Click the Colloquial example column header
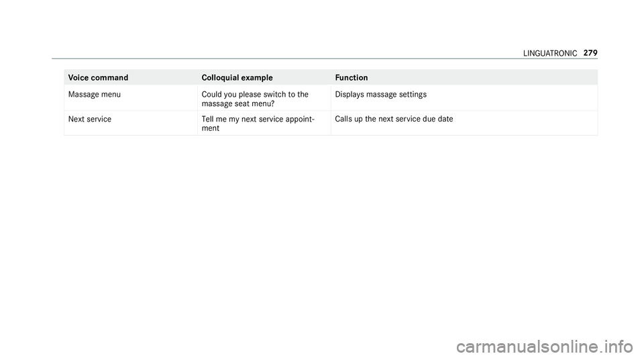 (x=237, y=78)
